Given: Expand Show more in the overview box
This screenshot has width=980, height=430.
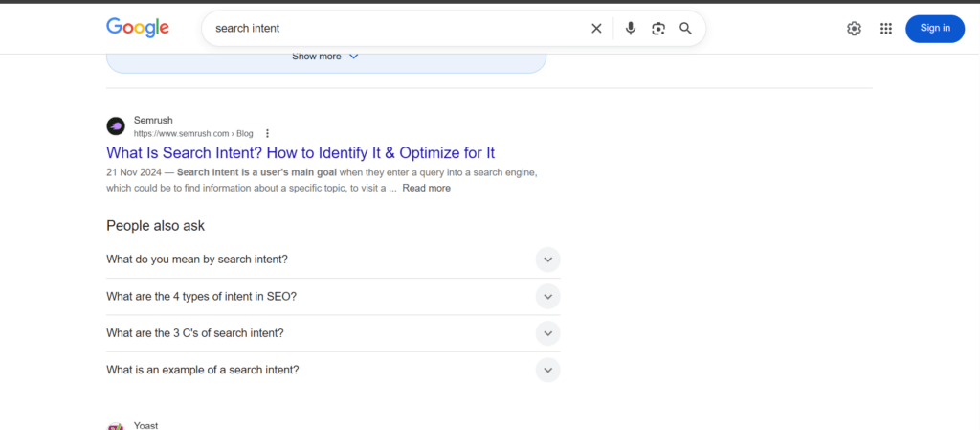Looking at the screenshot, I should coord(325,57).
